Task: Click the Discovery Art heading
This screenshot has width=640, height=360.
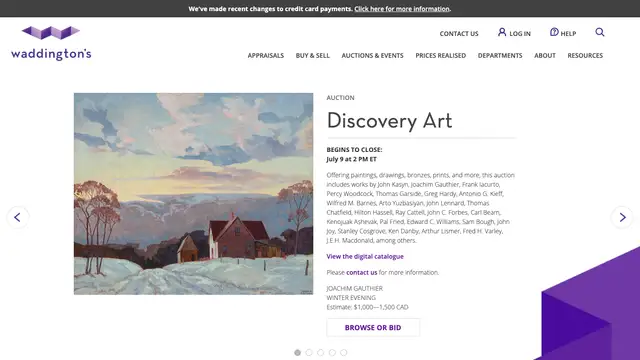Action: coord(389,121)
